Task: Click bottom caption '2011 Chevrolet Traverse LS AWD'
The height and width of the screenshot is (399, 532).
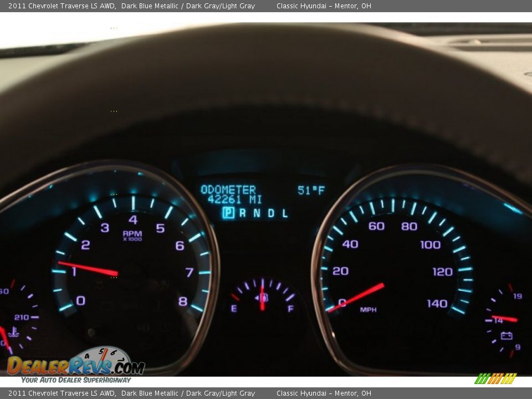Action: 62,393
